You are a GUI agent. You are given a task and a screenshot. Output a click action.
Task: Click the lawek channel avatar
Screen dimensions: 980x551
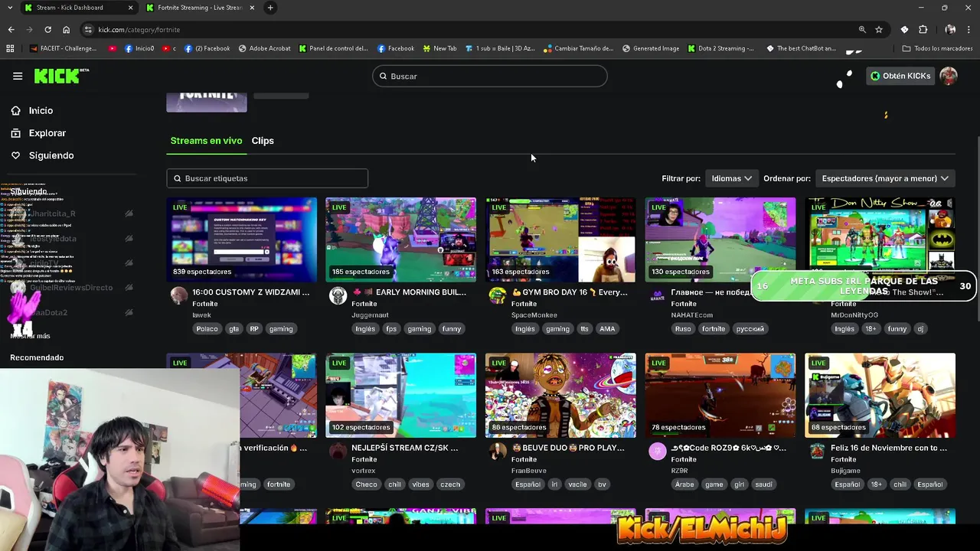coord(178,296)
